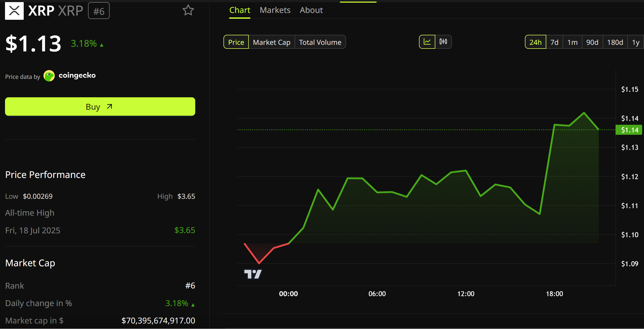The width and height of the screenshot is (644, 329).
Task: Click the 00:00 time axis label
Action: coord(289,294)
